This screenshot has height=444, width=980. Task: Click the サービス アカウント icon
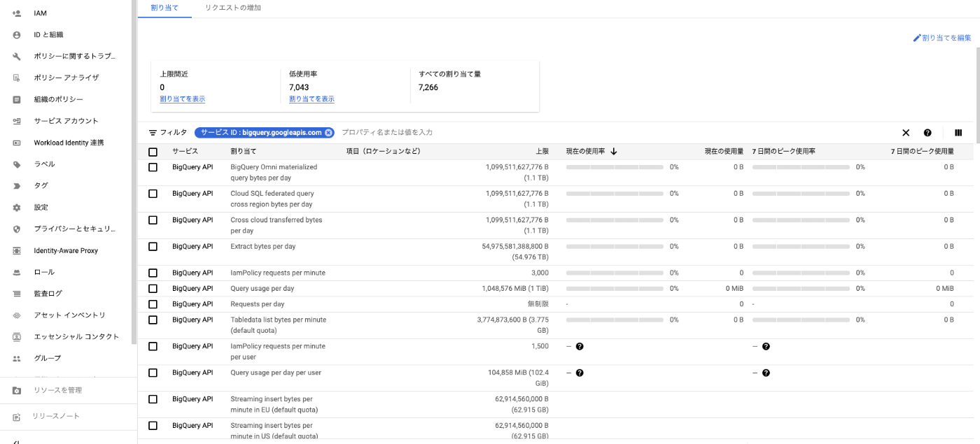click(17, 121)
